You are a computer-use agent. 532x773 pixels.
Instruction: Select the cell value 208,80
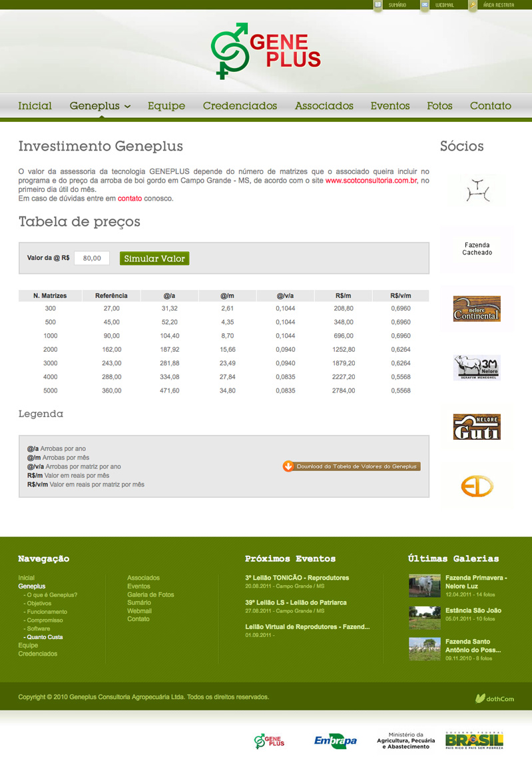coord(344,309)
